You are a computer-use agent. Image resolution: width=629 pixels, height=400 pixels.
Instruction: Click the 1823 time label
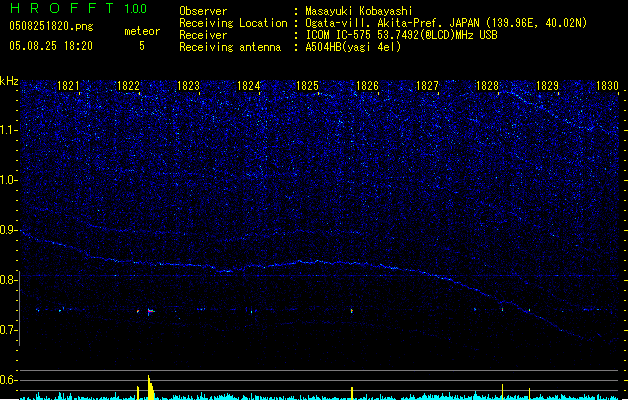[188, 86]
